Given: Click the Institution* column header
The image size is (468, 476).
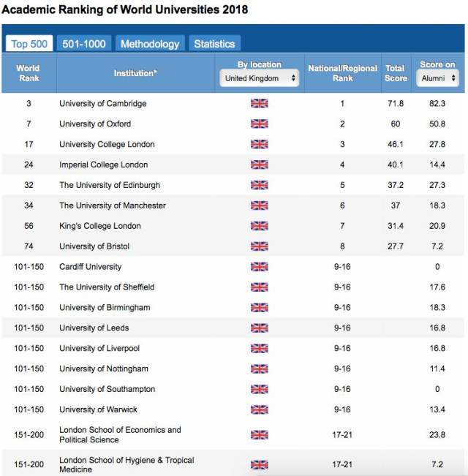Looking at the screenshot, I should [135, 73].
